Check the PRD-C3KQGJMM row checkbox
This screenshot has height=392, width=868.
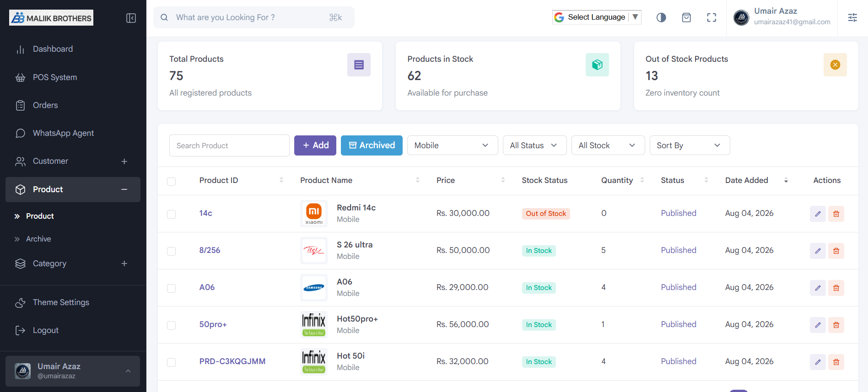pos(172,362)
